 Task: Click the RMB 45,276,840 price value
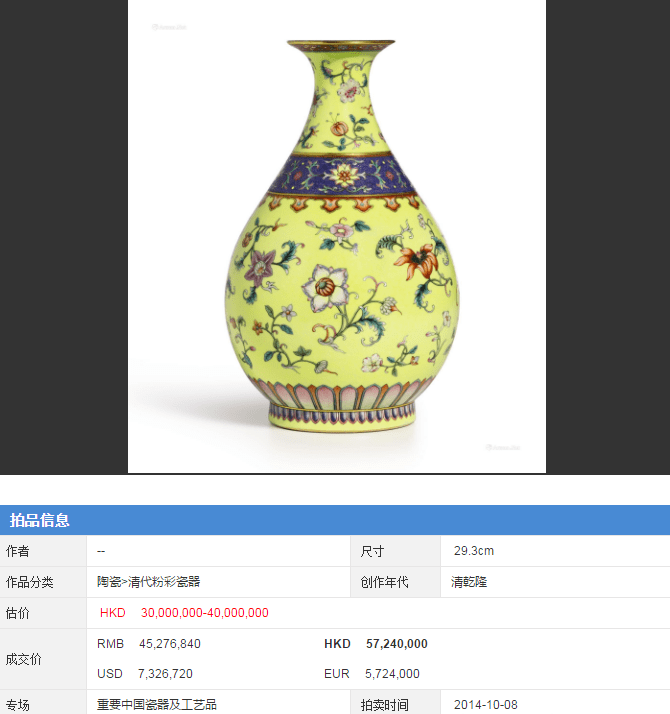click(x=148, y=643)
